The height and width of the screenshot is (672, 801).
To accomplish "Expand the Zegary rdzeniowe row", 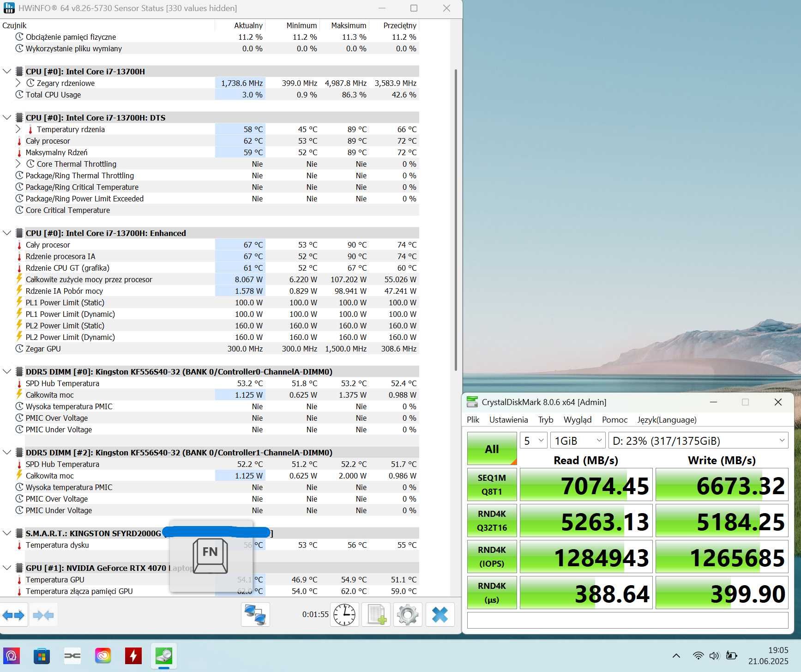I will tap(18, 83).
